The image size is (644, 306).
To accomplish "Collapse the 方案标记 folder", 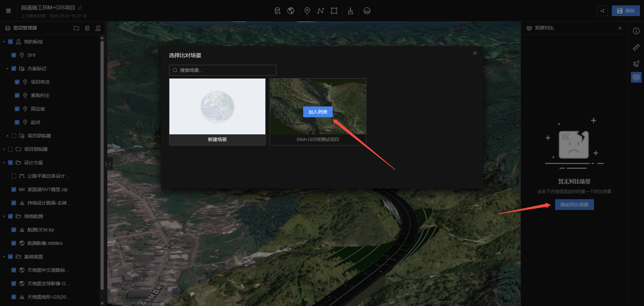I will pyautogui.click(x=7, y=69).
